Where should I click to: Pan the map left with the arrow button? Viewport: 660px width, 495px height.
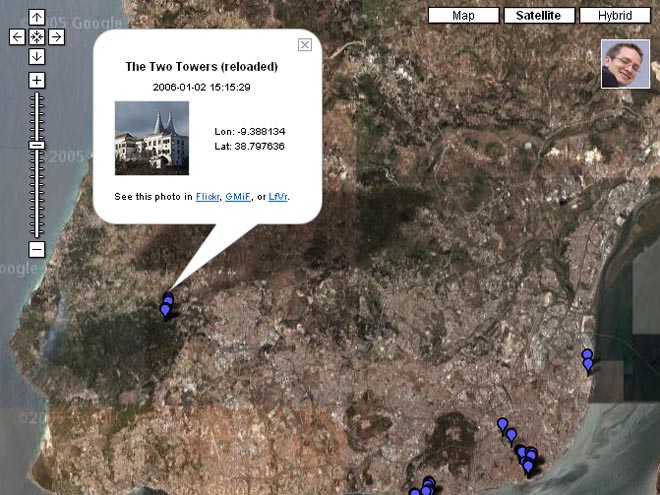coord(17,37)
